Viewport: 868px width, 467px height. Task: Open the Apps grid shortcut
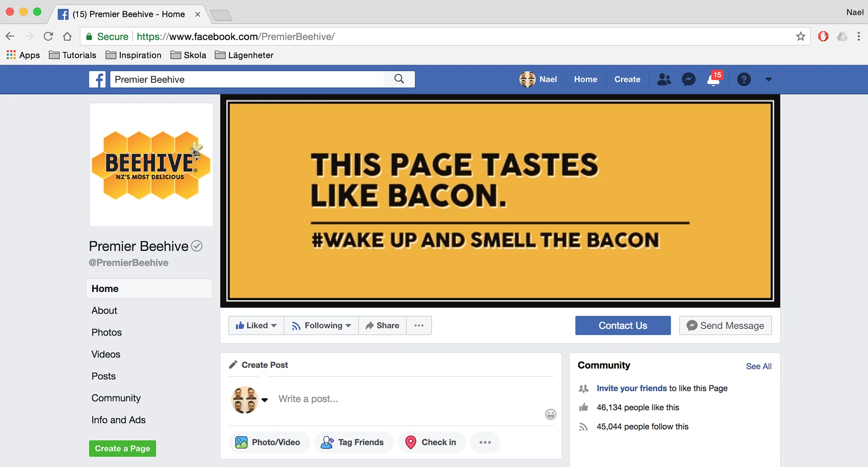23,55
